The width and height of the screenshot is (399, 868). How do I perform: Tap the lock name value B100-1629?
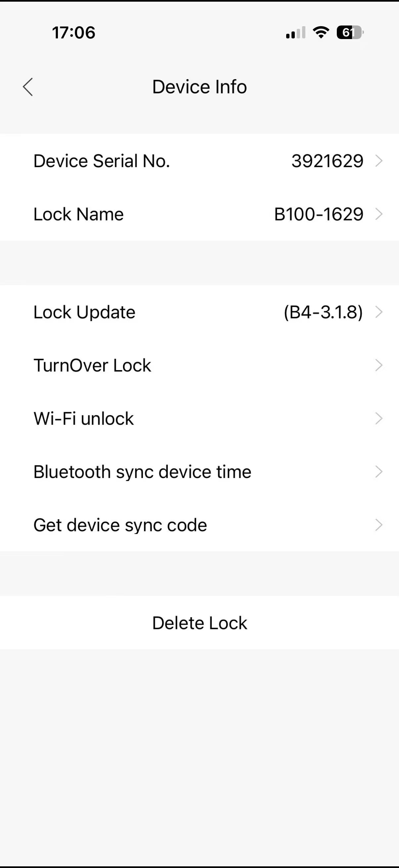pos(319,214)
